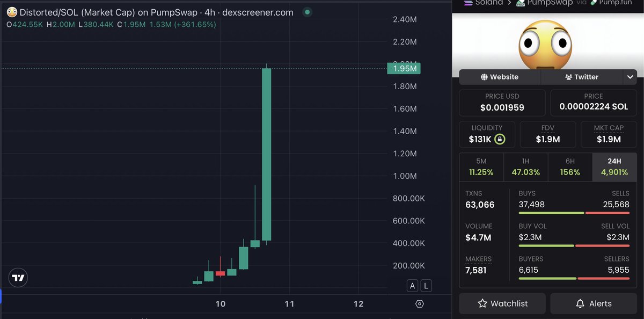Viewport: 644px width, 319px height.
Task: Click the SELLS value 25,568
Action: 616,204
